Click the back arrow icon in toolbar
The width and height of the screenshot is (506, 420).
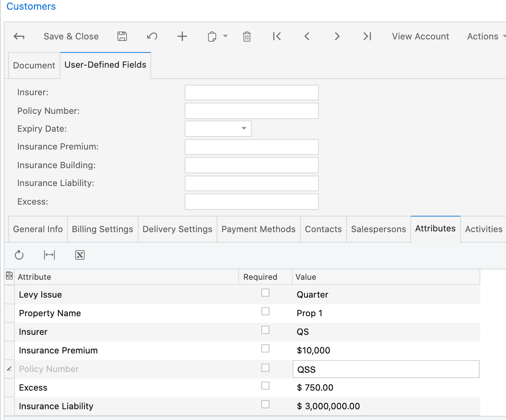click(x=19, y=37)
